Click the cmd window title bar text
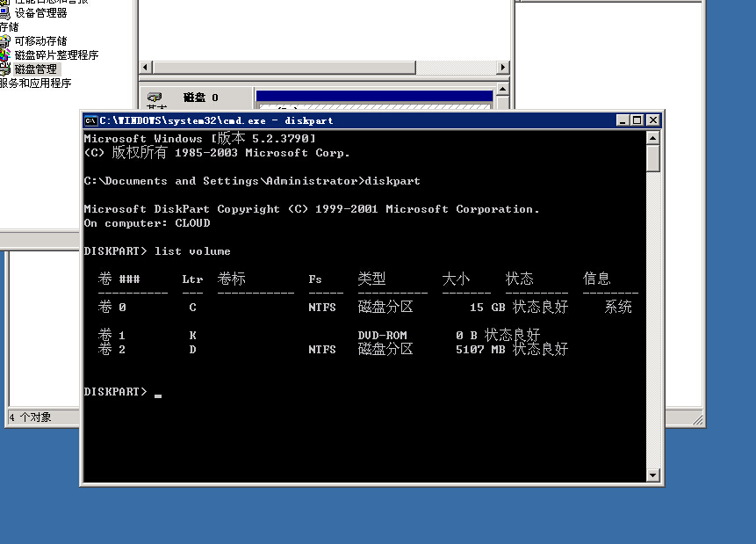 216,120
